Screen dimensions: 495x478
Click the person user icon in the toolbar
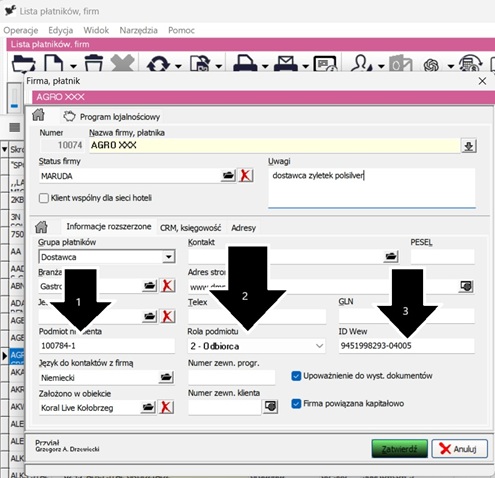[362, 63]
